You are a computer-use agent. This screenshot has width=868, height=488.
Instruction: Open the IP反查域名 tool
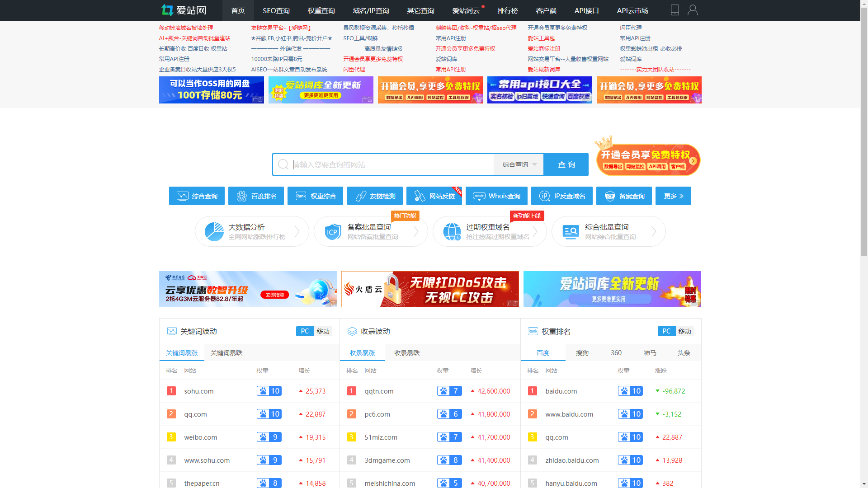pos(561,196)
